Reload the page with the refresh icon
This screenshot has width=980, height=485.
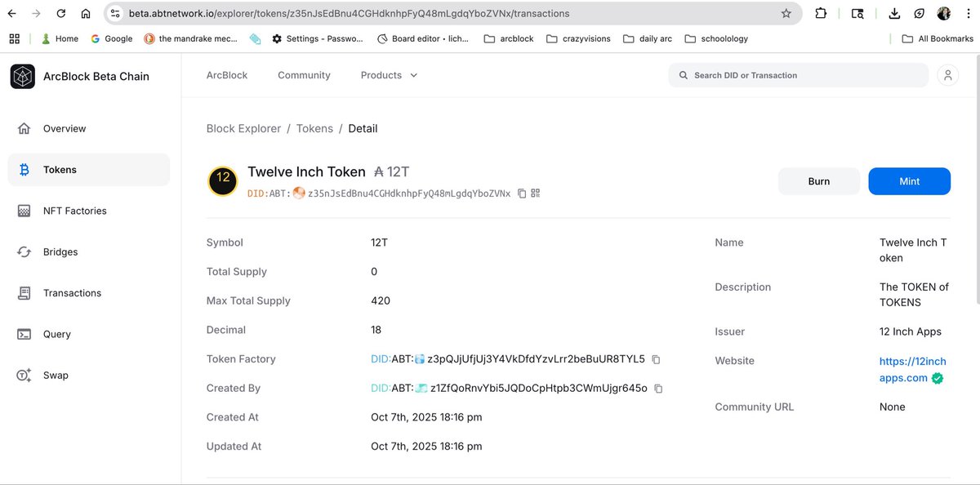(61, 14)
